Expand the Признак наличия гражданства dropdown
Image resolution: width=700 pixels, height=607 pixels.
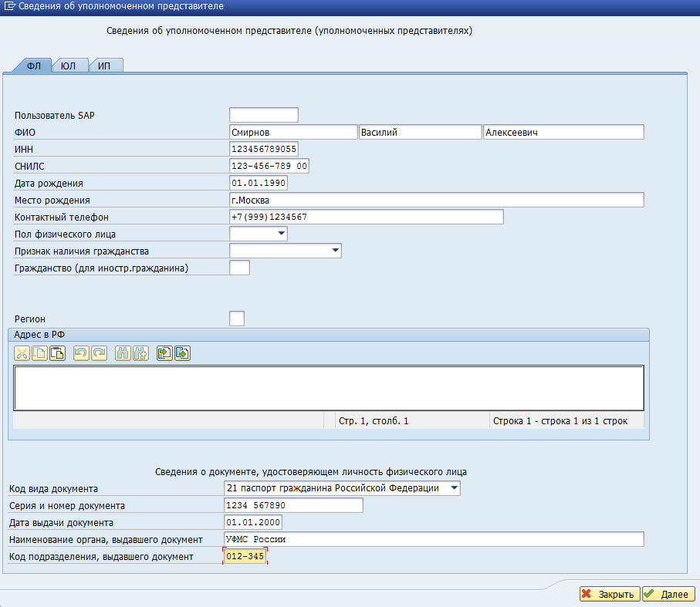(x=335, y=250)
